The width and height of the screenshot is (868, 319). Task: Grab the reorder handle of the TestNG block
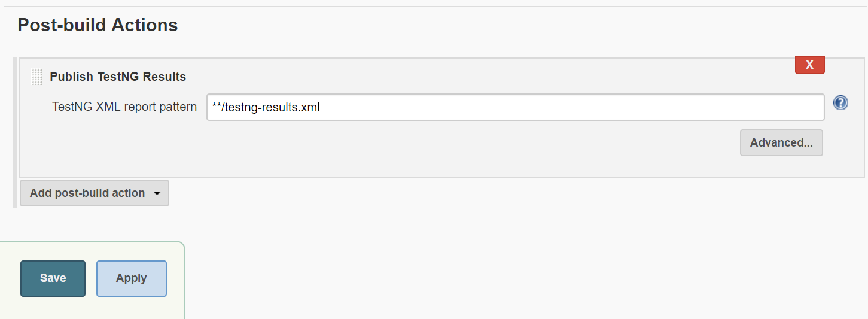click(x=37, y=77)
